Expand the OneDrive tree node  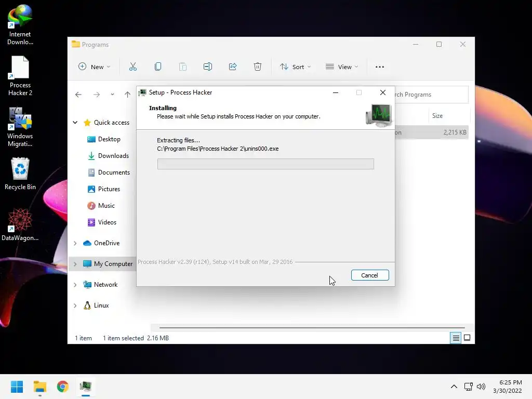pos(75,243)
